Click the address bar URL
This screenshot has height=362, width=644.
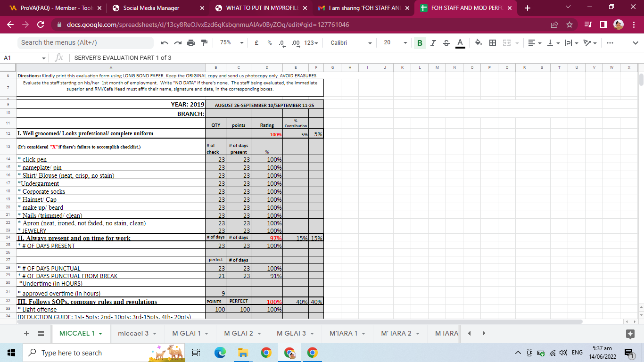pyautogui.click(x=208, y=25)
